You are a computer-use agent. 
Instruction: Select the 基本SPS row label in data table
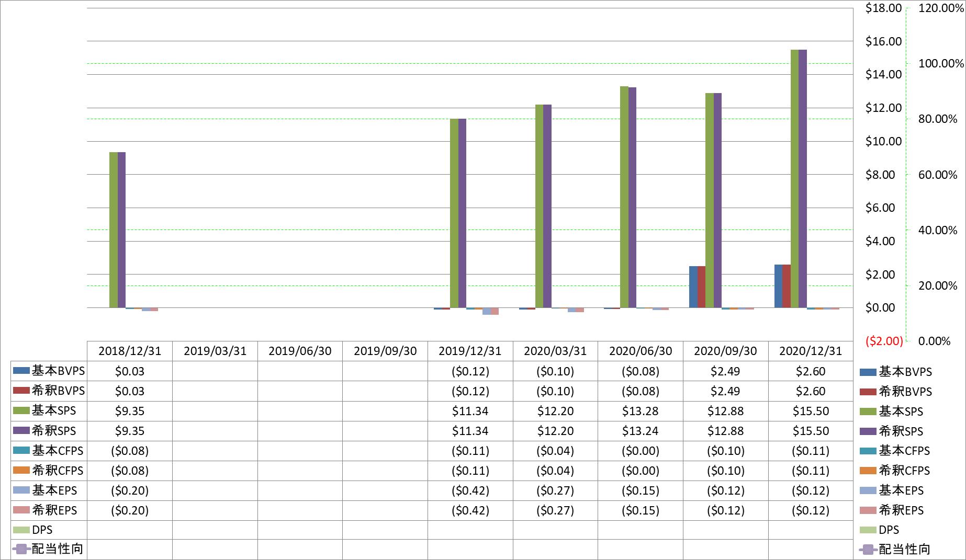click(54, 410)
